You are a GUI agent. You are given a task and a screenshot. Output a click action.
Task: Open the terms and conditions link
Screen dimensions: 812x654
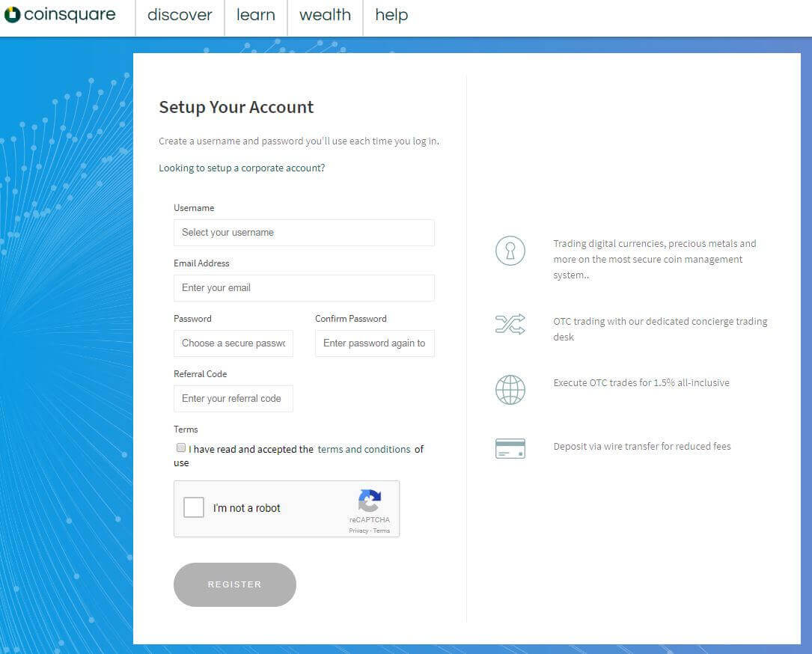pos(364,450)
